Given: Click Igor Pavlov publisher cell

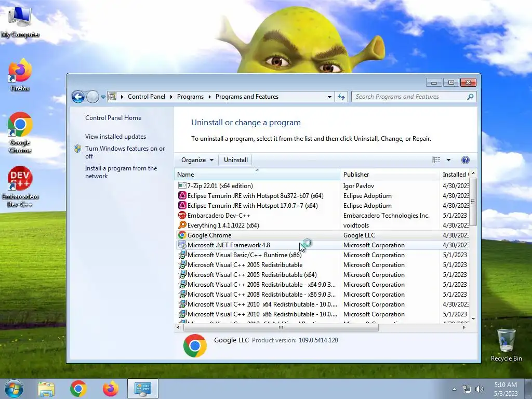Looking at the screenshot, I should (390, 186).
